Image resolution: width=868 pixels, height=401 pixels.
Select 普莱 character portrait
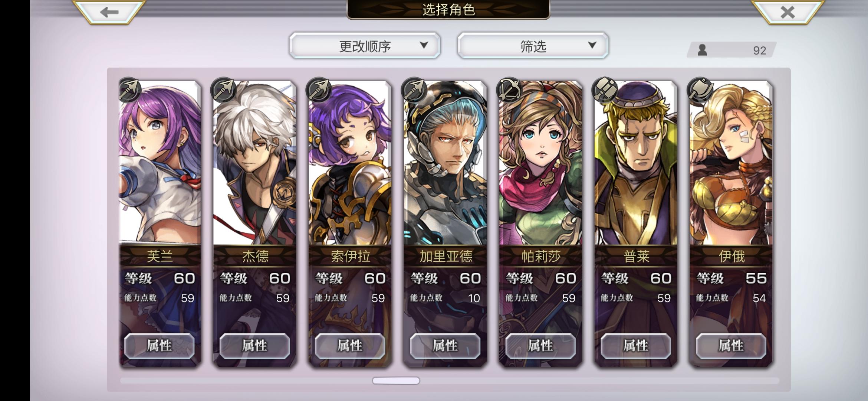click(636, 163)
